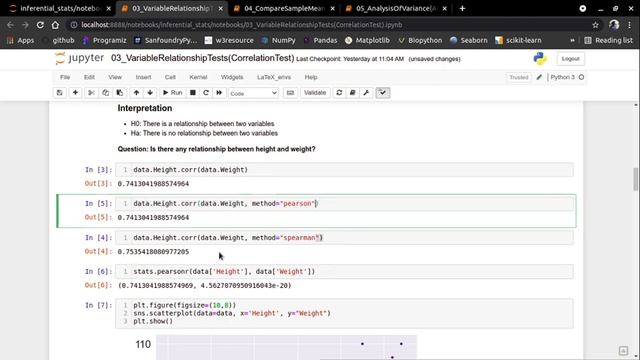Open the Widgets menu
Image resolution: width=640 pixels, height=360 pixels.
coord(232,77)
